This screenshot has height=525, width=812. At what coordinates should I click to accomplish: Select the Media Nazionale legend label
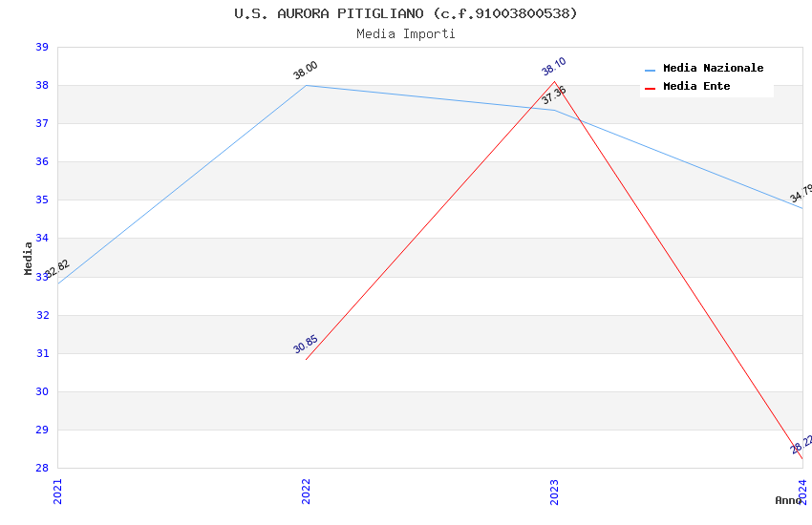(713, 69)
